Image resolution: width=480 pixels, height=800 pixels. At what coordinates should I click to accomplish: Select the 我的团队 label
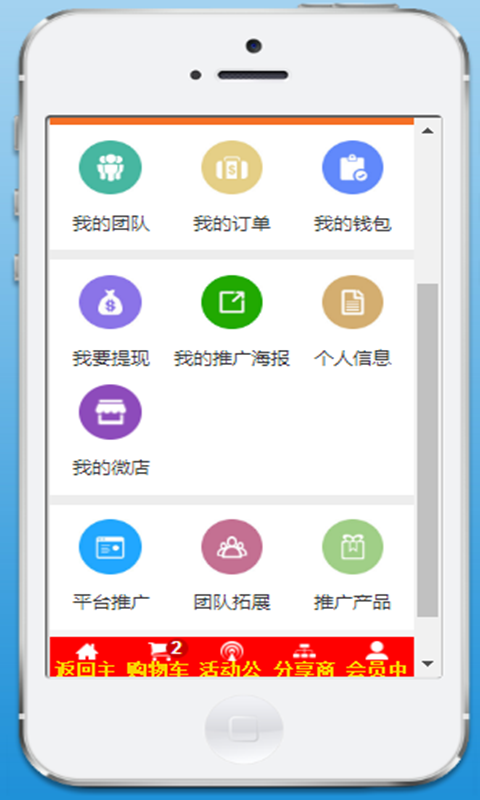111,224
